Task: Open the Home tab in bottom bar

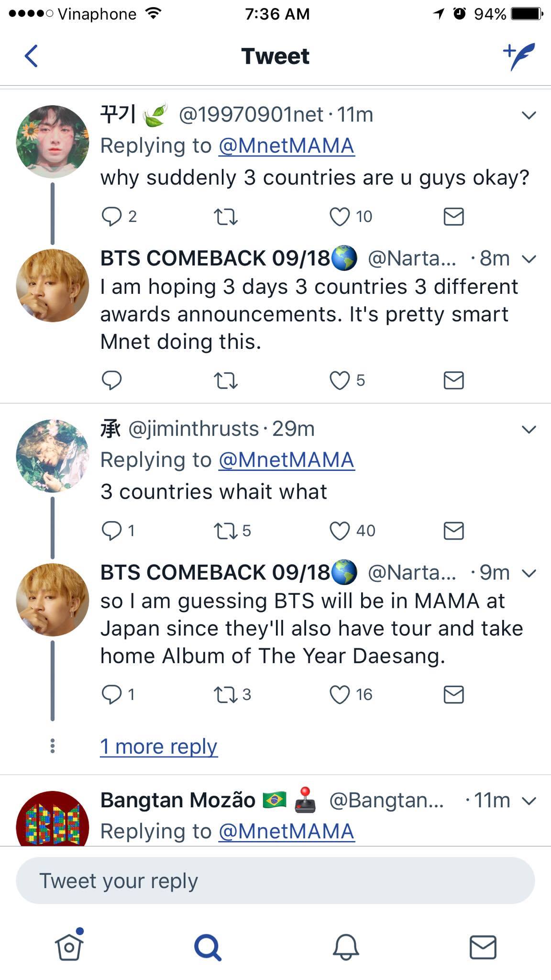Action: point(69,947)
